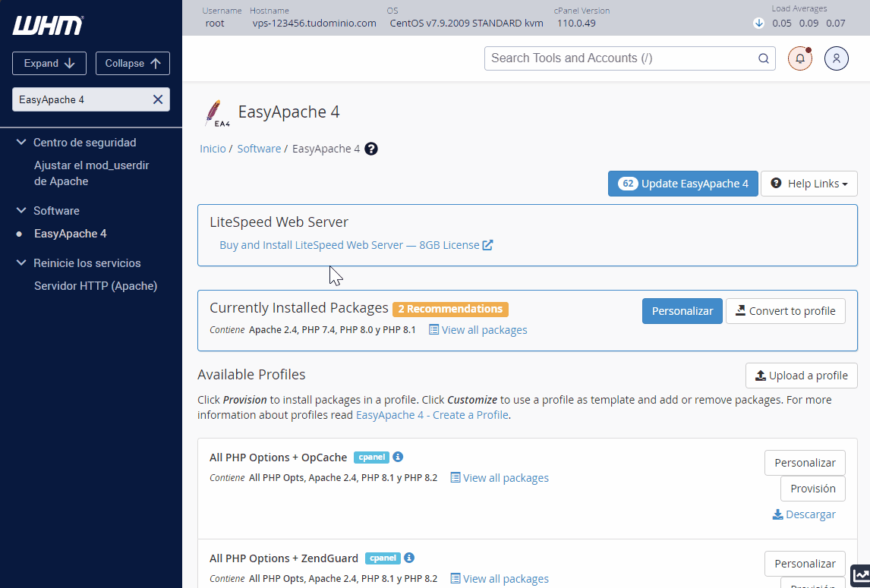Click cpanel tag on All PHP Options + ZendGuard
This screenshot has height=588, width=870.
pyautogui.click(x=383, y=558)
